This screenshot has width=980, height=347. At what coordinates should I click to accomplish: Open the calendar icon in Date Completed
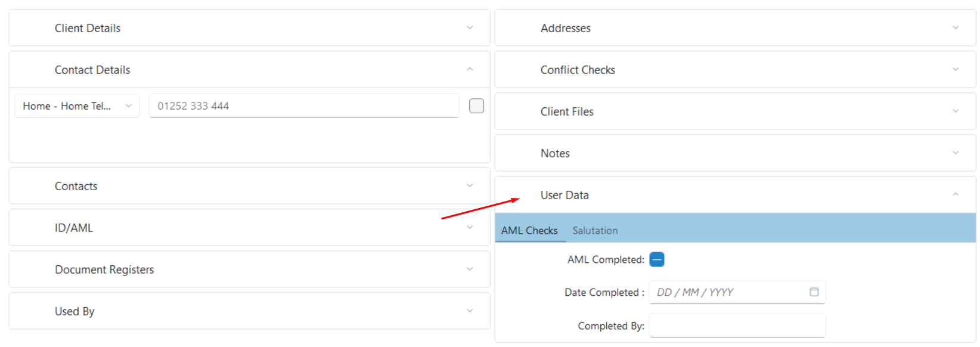point(814,292)
